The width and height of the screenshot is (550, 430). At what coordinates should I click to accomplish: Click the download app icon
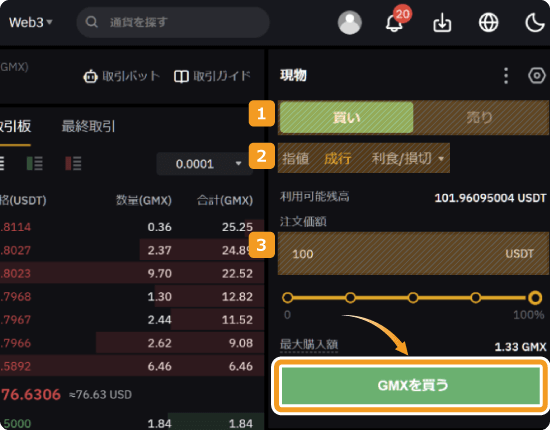[x=442, y=22]
